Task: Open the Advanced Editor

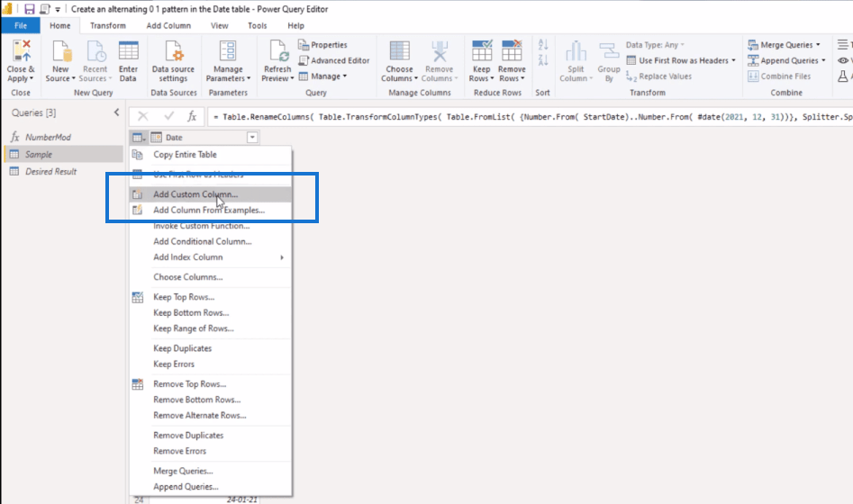Action: pyautogui.click(x=334, y=60)
